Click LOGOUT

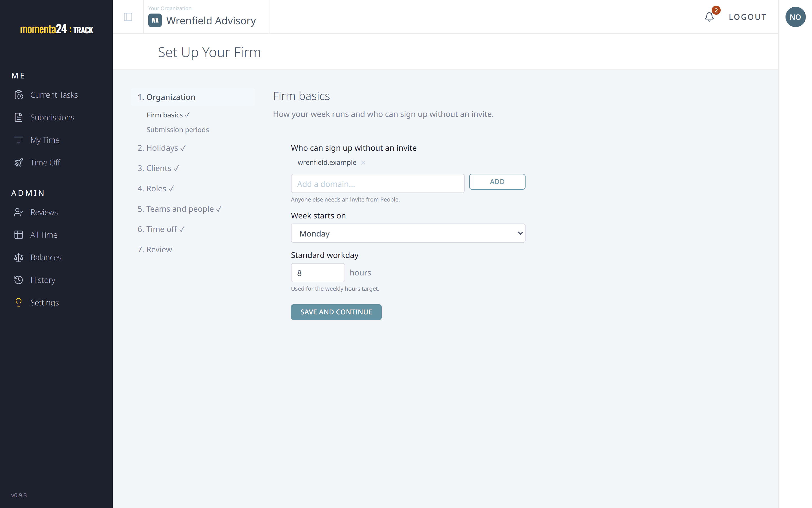[748, 17]
